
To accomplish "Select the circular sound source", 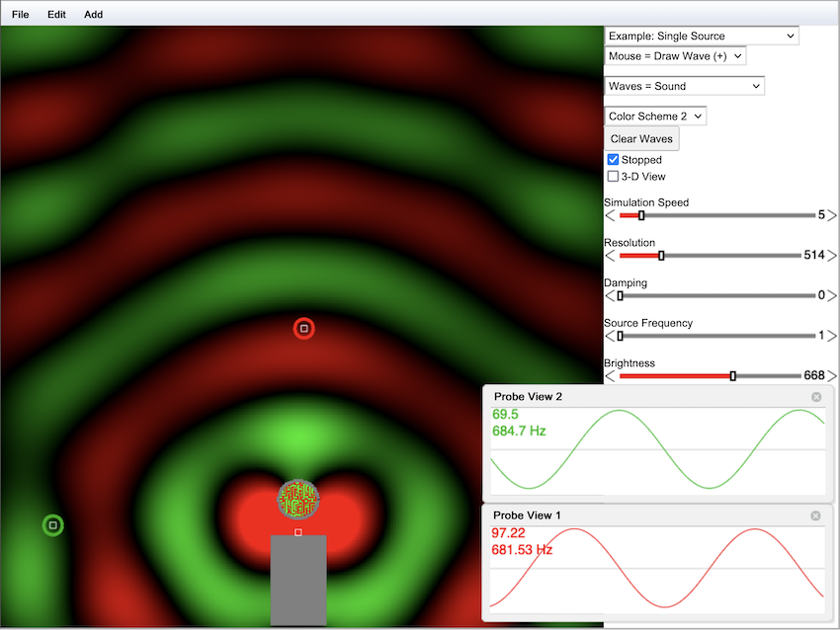I will (x=298, y=499).
